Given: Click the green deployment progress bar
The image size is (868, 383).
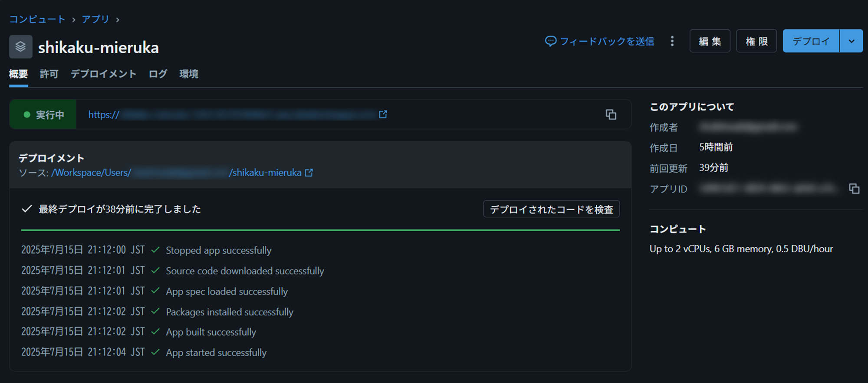Looking at the screenshot, I should 320,230.
